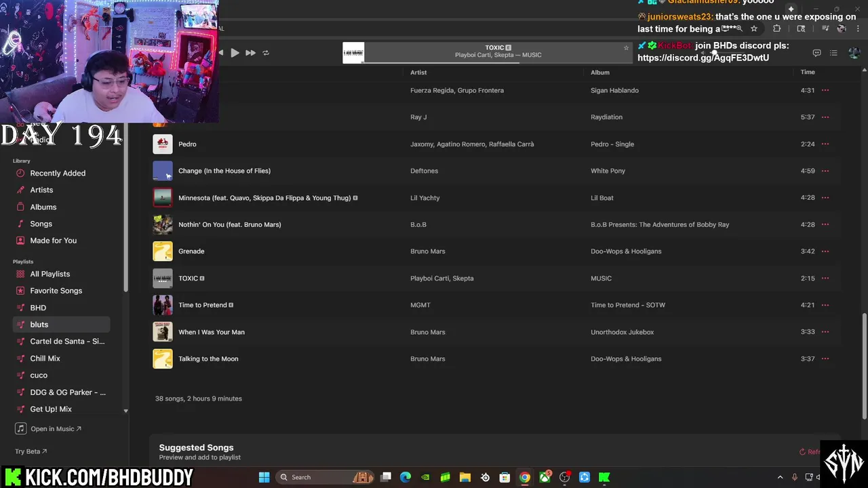Open more options for Grenade

825,251
